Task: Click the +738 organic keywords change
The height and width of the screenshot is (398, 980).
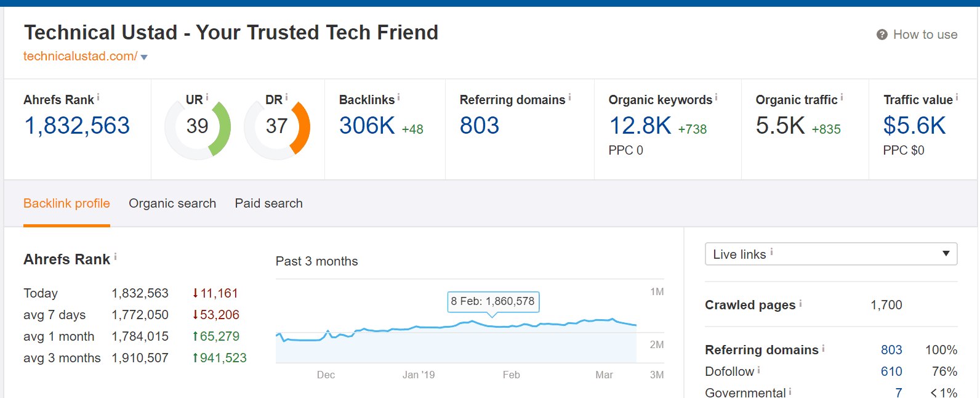Action: coord(693,129)
